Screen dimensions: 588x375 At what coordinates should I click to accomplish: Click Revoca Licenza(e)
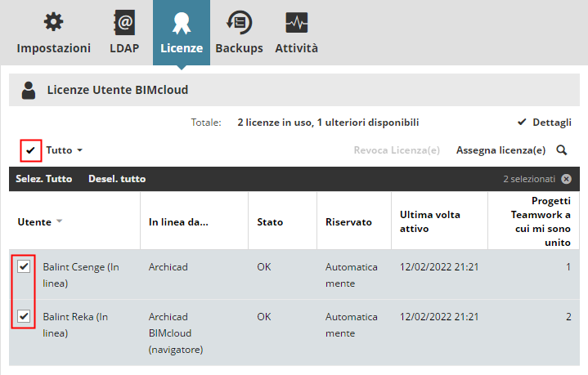(397, 150)
